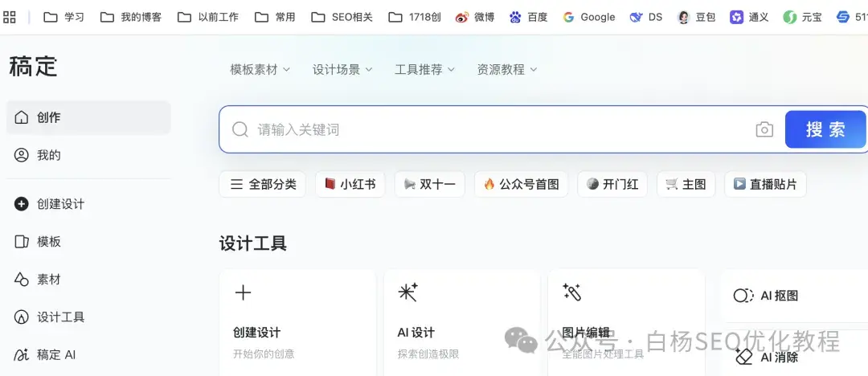
Task: Open the 1718创 bookmark folder
Action: click(415, 17)
